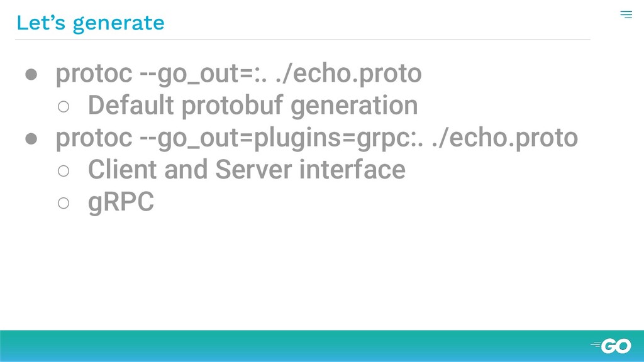
Task: Click hollow bullet beside Default protobuf generation
Action: tap(64, 107)
